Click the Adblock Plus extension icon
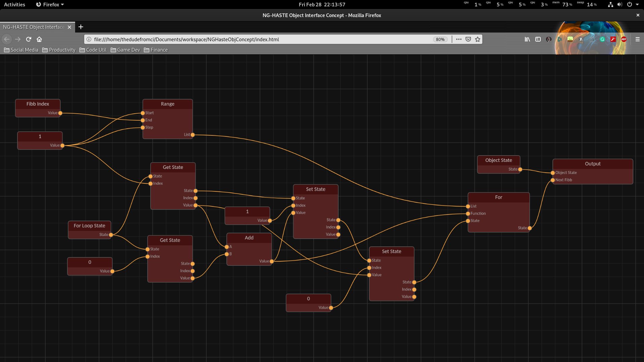 [x=624, y=39]
